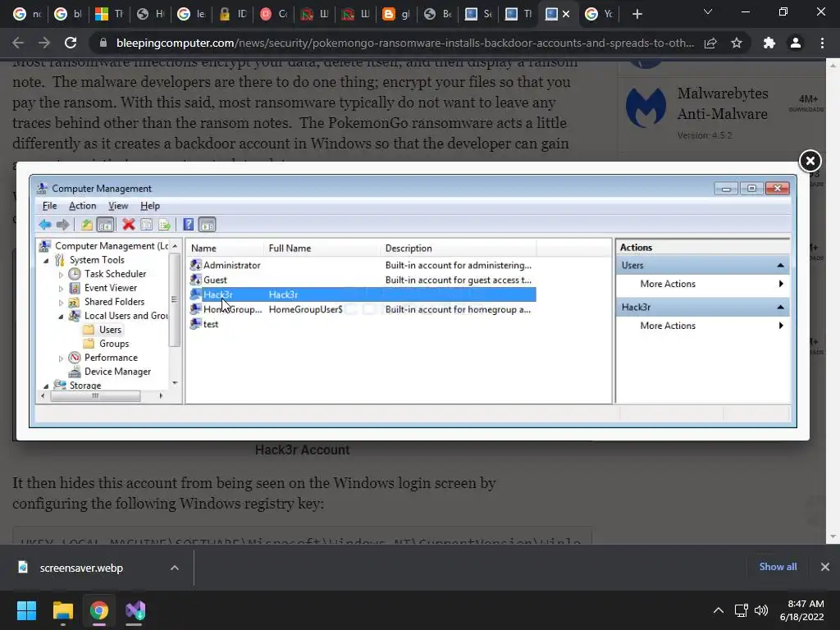
Task: Open More Actions under the Users section
Action: (x=703, y=284)
